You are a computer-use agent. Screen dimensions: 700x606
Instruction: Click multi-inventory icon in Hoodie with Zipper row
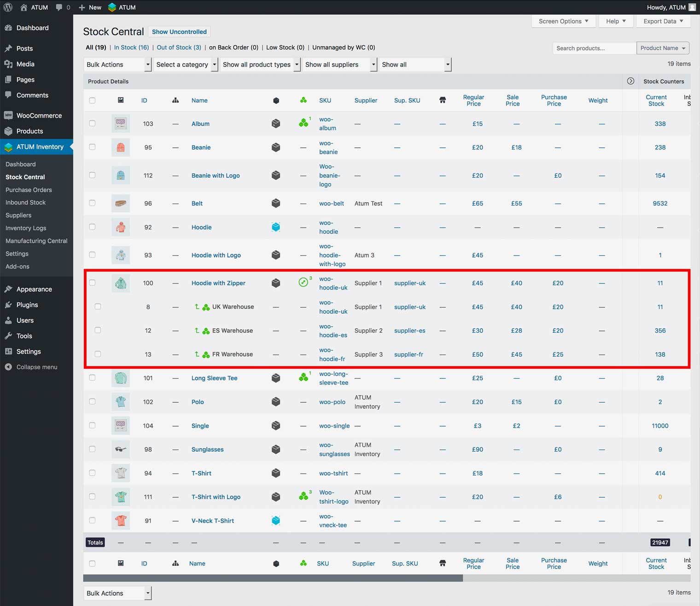[x=303, y=282]
